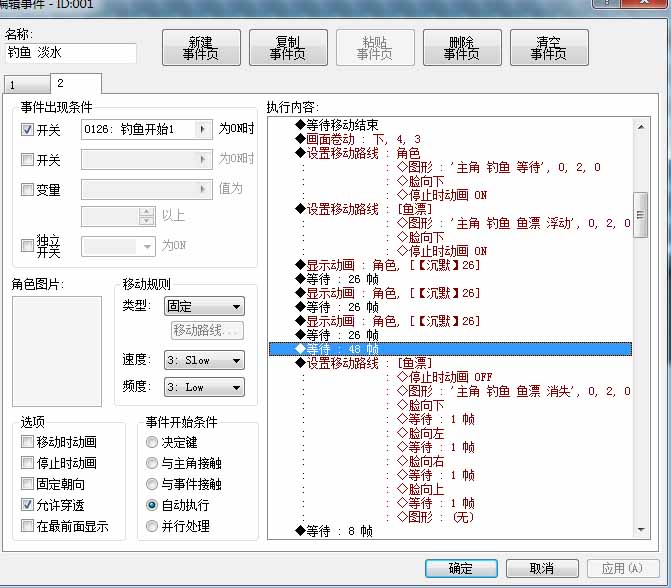Switch to event page tab 1
This screenshot has height=588, width=671.
[x=27, y=85]
